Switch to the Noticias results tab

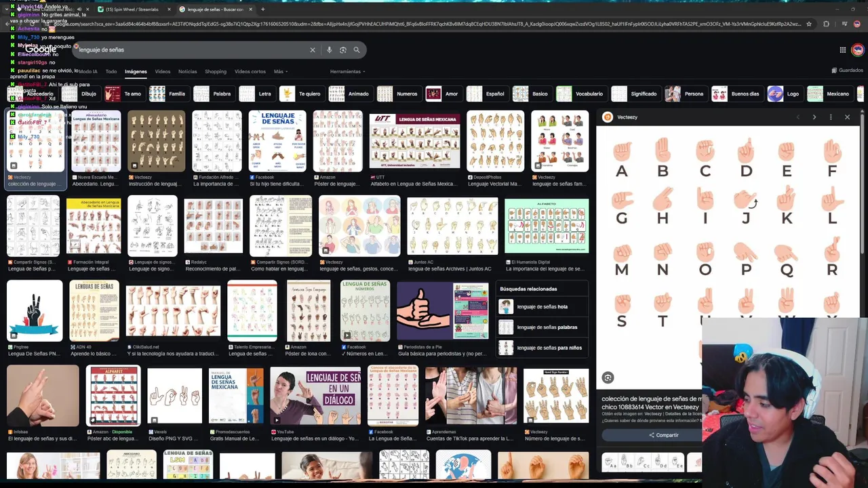point(188,71)
